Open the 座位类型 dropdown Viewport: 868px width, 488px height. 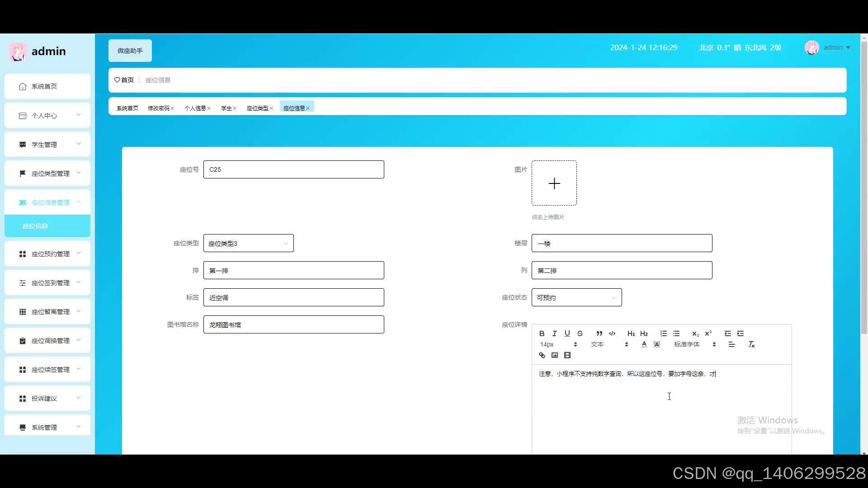[x=248, y=244]
